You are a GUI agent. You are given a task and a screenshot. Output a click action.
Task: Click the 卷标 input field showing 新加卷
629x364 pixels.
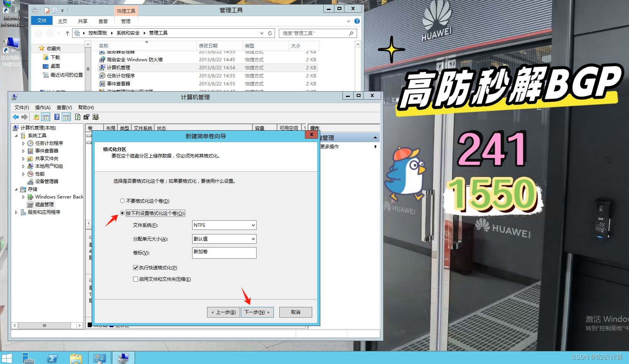tap(224, 253)
